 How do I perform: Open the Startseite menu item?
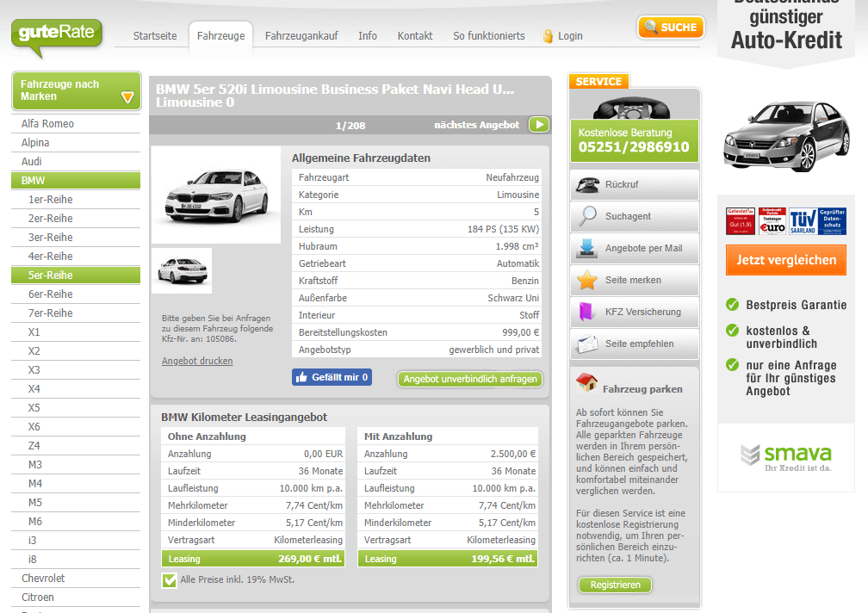pos(155,36)
